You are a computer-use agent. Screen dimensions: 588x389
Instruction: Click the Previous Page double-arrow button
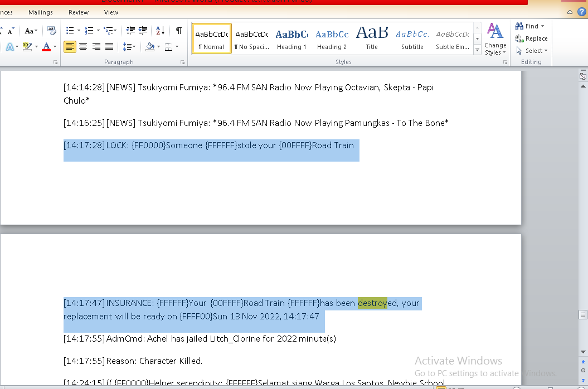point(583,362)
